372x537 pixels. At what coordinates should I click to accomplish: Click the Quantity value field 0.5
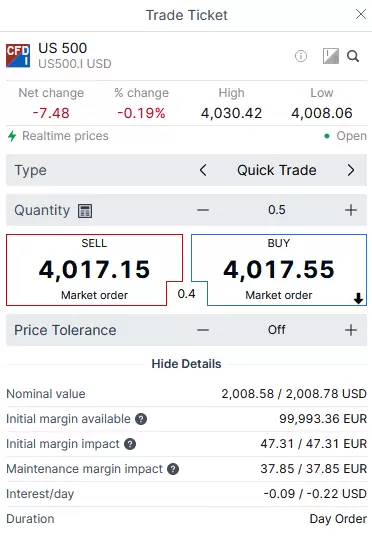tap(277, 210)
